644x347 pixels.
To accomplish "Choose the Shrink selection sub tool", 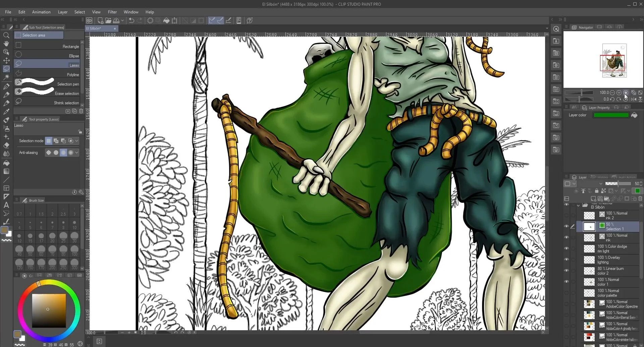I will point(47,102).
